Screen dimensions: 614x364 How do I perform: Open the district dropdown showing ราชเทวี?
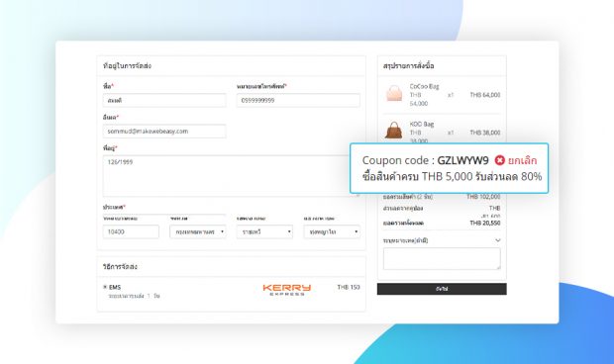tap(264, 231)
